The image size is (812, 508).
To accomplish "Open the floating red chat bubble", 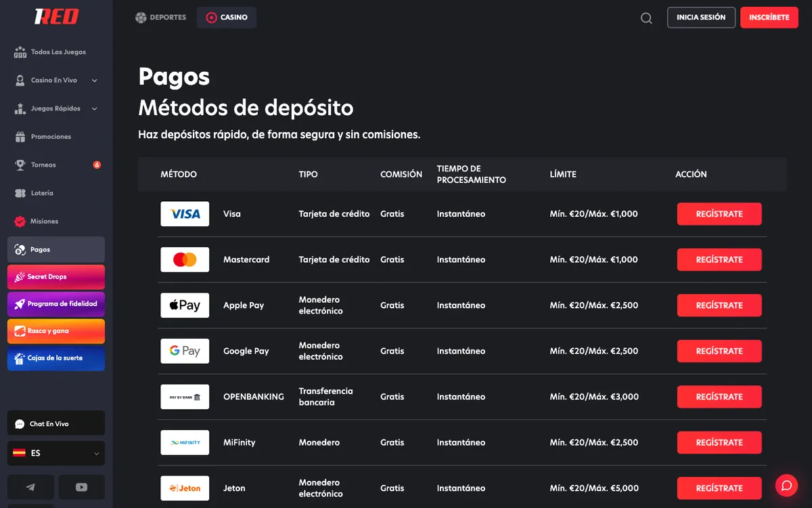I will point(786,485).
